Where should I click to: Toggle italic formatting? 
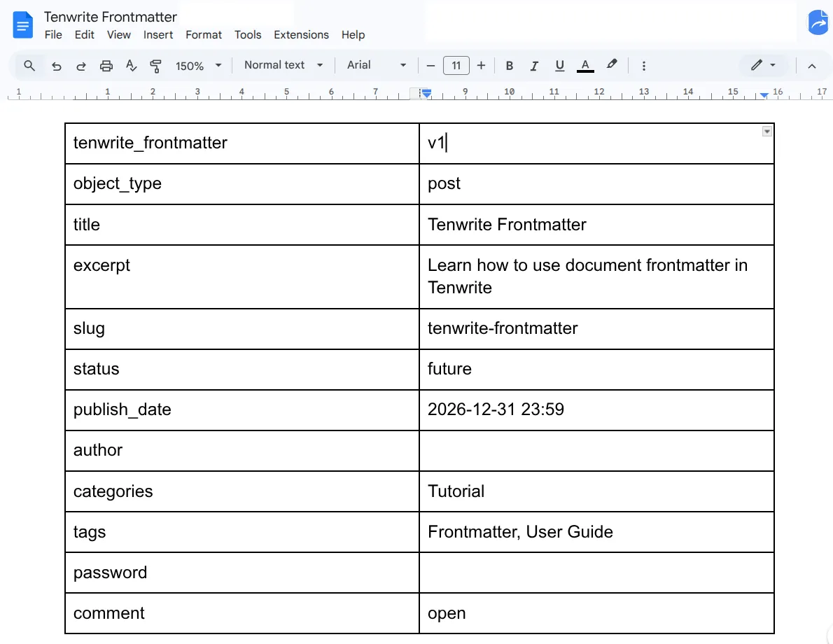click(534, 65)
